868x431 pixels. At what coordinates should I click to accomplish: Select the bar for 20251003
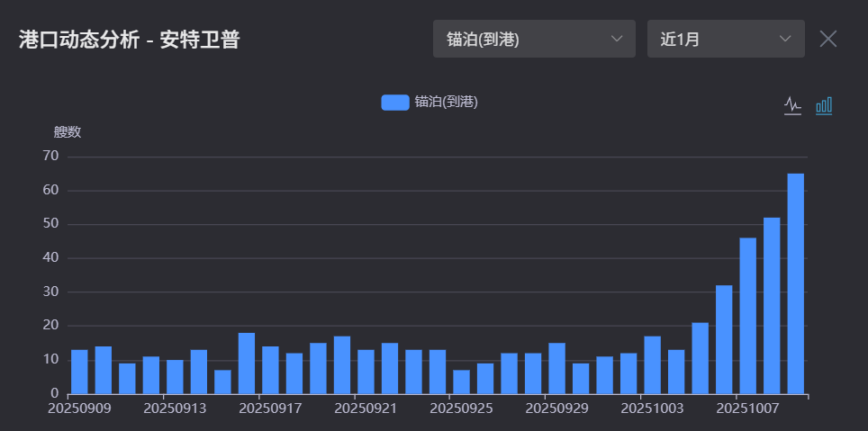point(653,365)
